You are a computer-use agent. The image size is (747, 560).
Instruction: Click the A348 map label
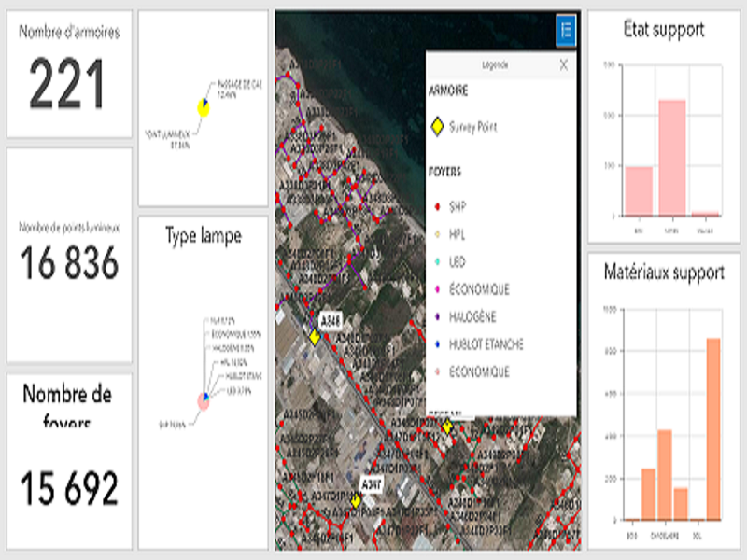(331, 320)
